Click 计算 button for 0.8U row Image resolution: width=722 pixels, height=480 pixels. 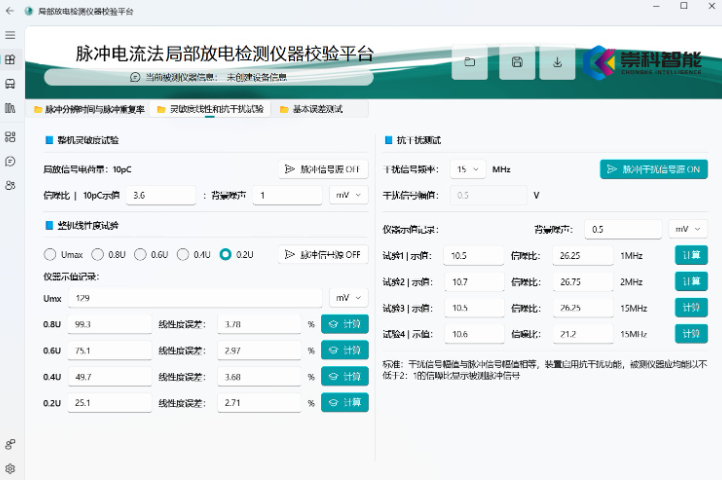pos(345,324)
